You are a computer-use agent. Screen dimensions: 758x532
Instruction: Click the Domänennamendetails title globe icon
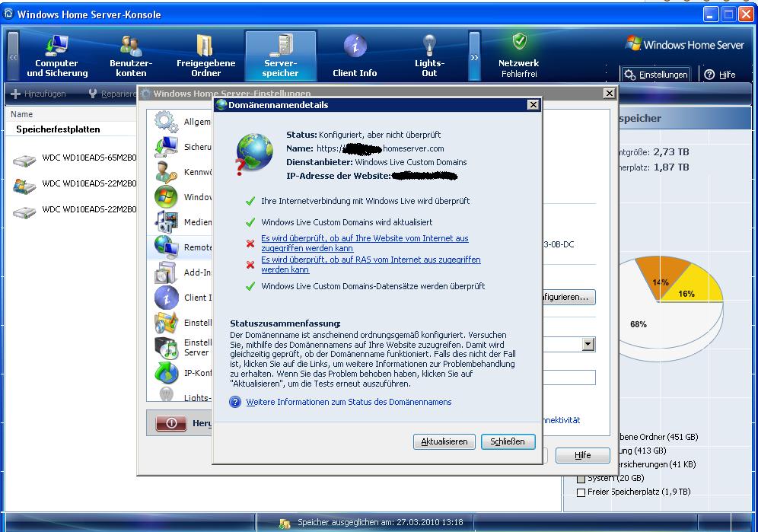221,105
